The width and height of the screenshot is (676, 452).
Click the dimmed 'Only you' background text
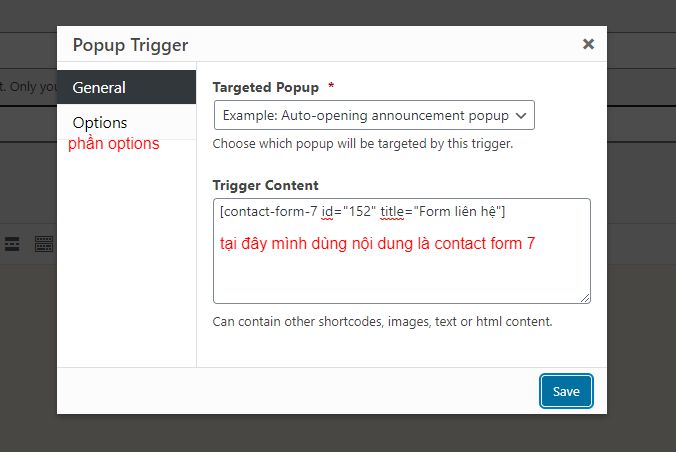[x=28, y=86]
